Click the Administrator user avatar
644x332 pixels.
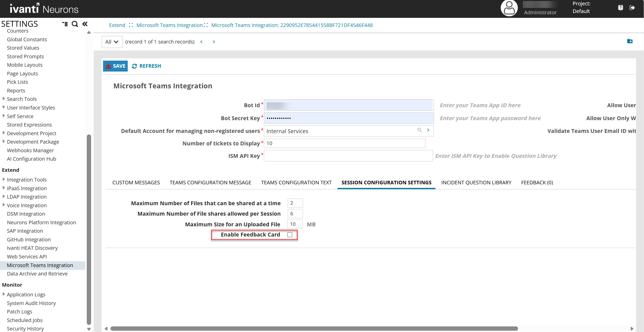(x=509, y=8)
